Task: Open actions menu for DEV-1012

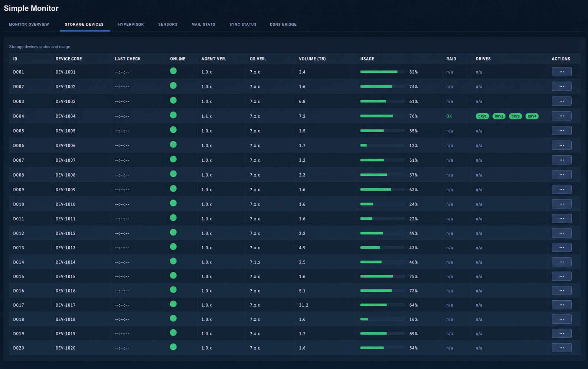Action: [562, 233]
